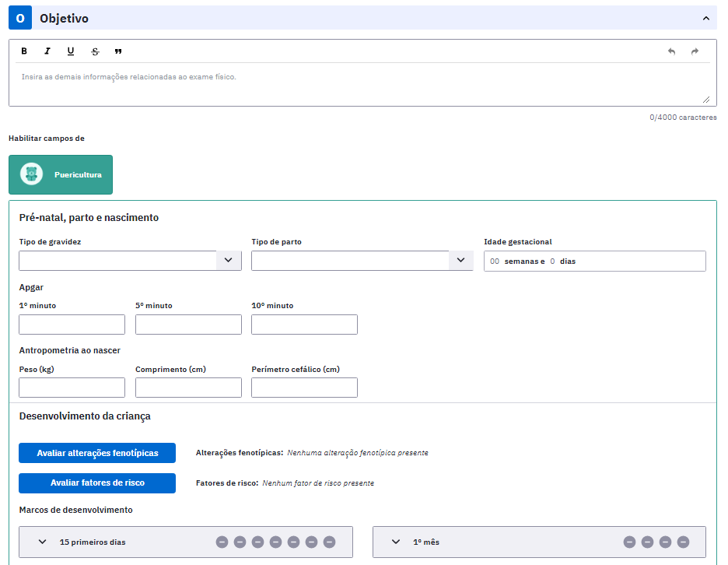
Task: Click the Apgar 10º minuto field
Action: click(x=305, y=325)
